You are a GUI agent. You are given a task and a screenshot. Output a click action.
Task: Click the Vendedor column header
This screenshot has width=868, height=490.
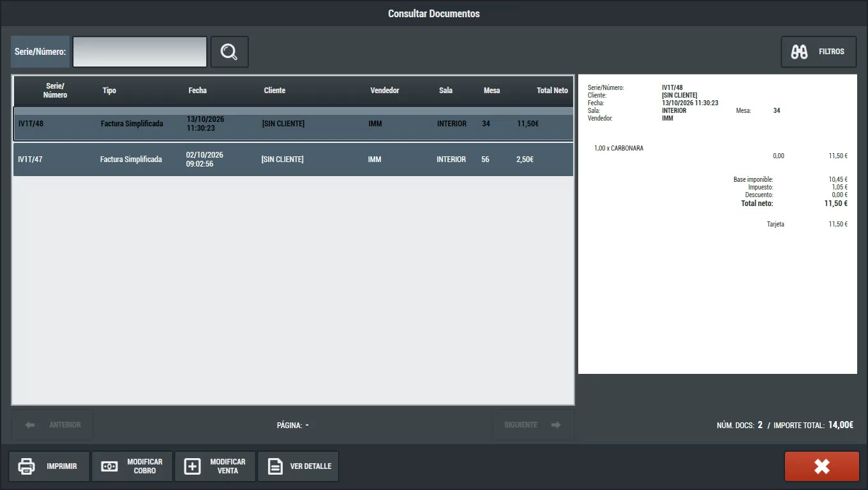coord(385,91)
